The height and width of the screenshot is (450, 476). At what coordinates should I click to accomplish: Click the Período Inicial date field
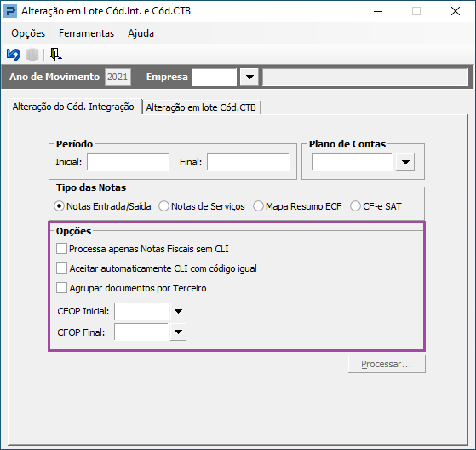[x=128, y=162]
